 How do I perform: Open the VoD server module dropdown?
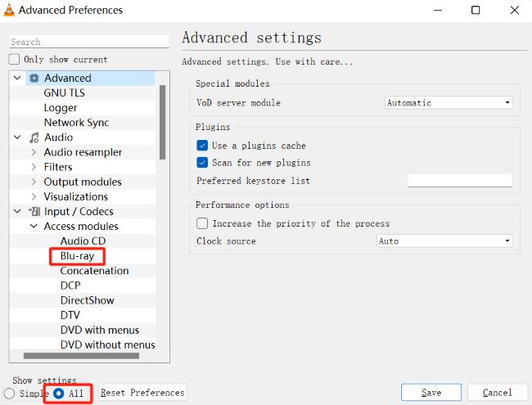449,103
